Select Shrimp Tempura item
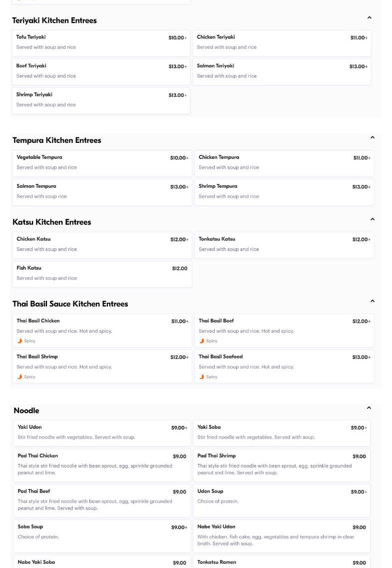This screenshot has width=392, height=568. (284, 192)
